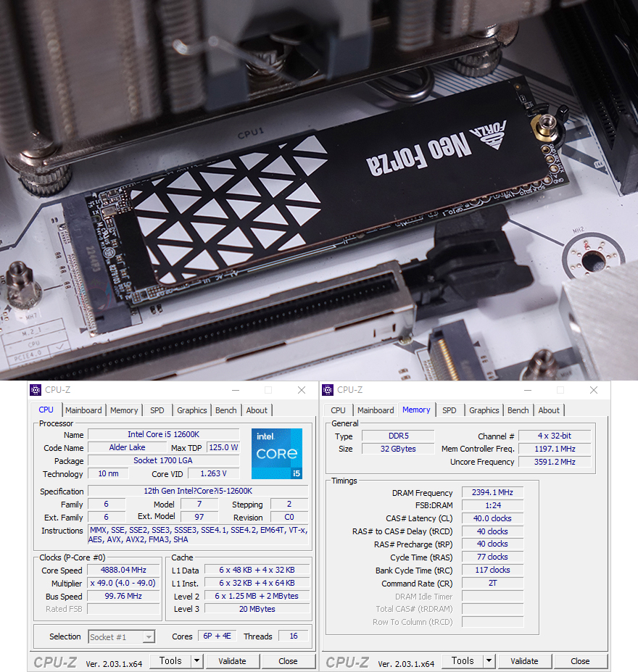This screenshot has width=638, height=672.
Task: Click Technology value '10 nm'
Action: pyautogui.click(x=108, y=473)
